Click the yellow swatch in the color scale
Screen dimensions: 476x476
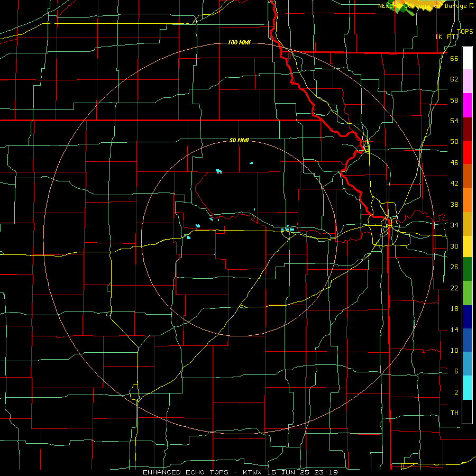tap(467, 246)
